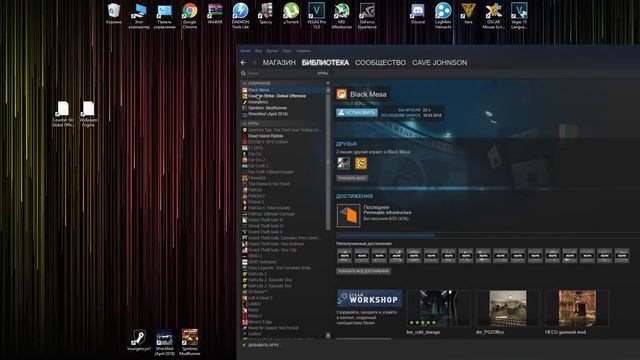Select the Discord desktop shortcut
The image size is (640, 360).
pyautogui.click(x=418, y=13)
